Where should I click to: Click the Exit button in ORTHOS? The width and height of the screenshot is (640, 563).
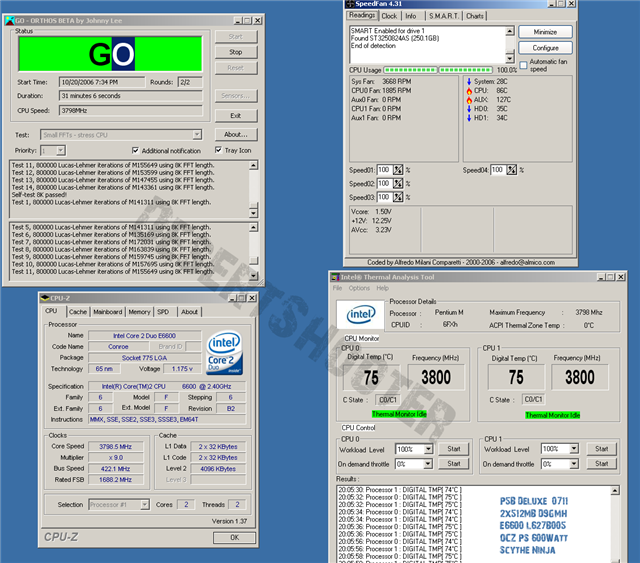[x=236, y=116]
